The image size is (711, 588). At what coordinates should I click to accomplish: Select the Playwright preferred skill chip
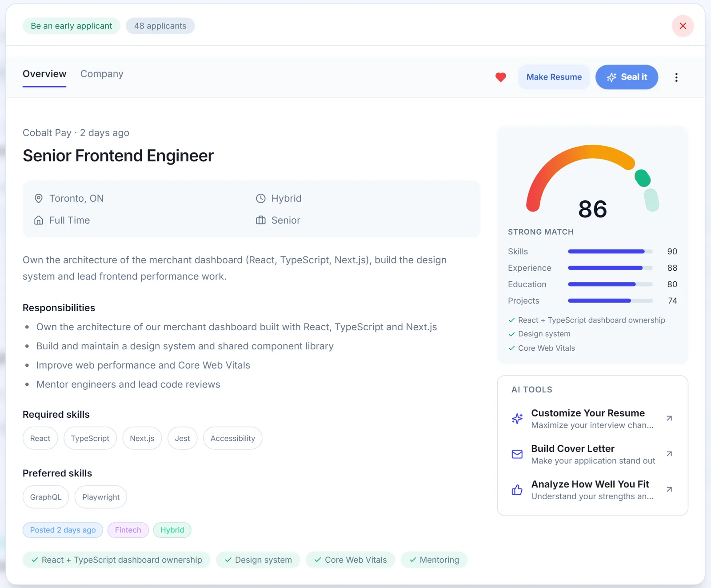pos(101,497)
